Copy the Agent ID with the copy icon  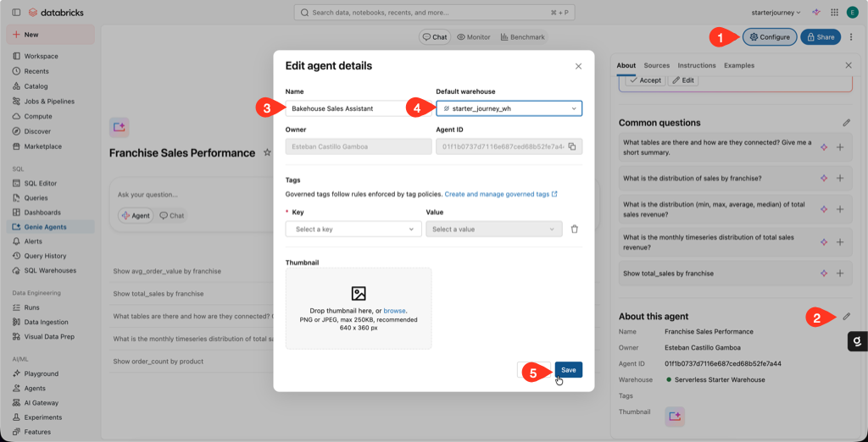pyautogui.click(x=572, y=146)
